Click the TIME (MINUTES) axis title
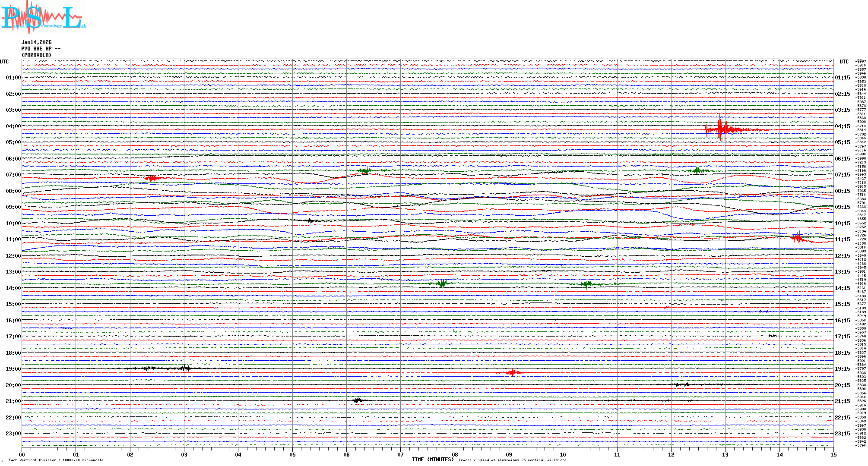The height and width of the screenshot is (466, 868). pos(432,460)
